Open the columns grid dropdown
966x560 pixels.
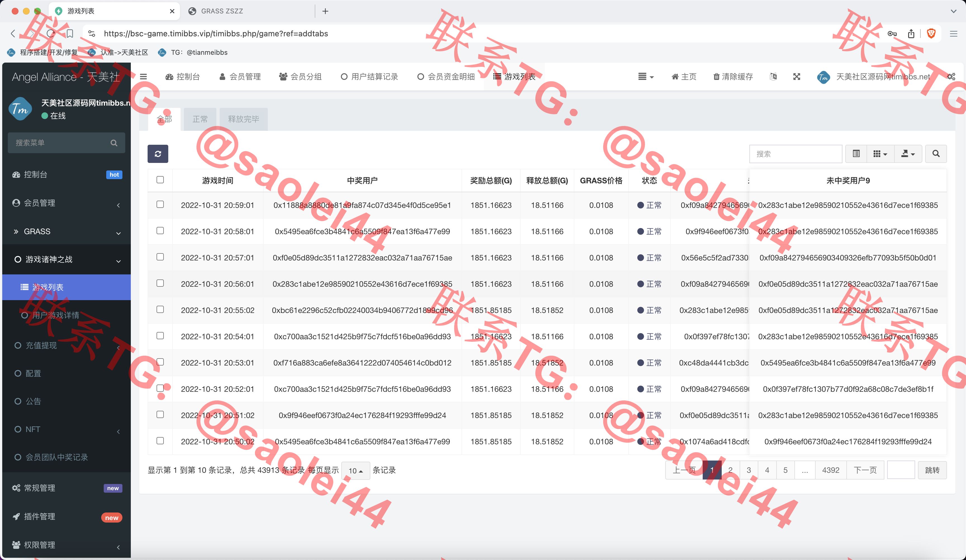pos(880,154)
